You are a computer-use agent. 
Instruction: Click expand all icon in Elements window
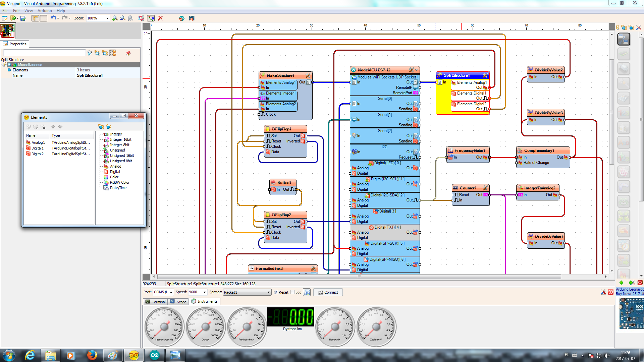pos(101,127)
